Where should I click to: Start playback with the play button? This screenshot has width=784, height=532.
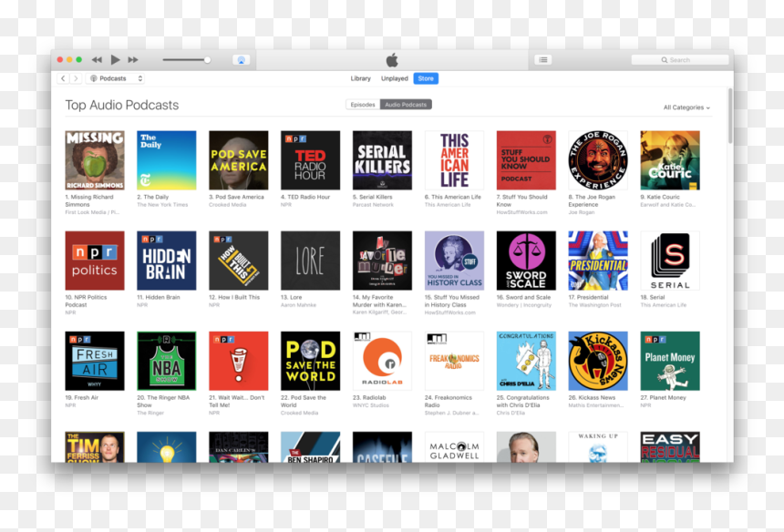[x=115, y=60]
